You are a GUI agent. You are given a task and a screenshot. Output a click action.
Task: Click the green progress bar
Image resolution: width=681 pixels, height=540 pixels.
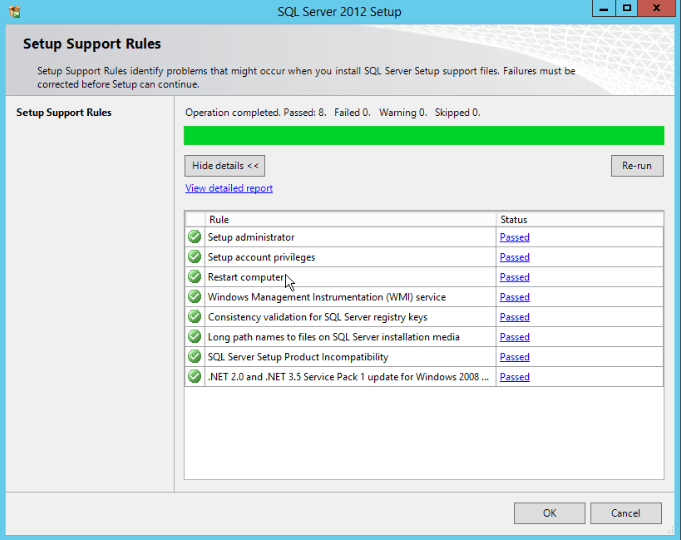(423, 136)
